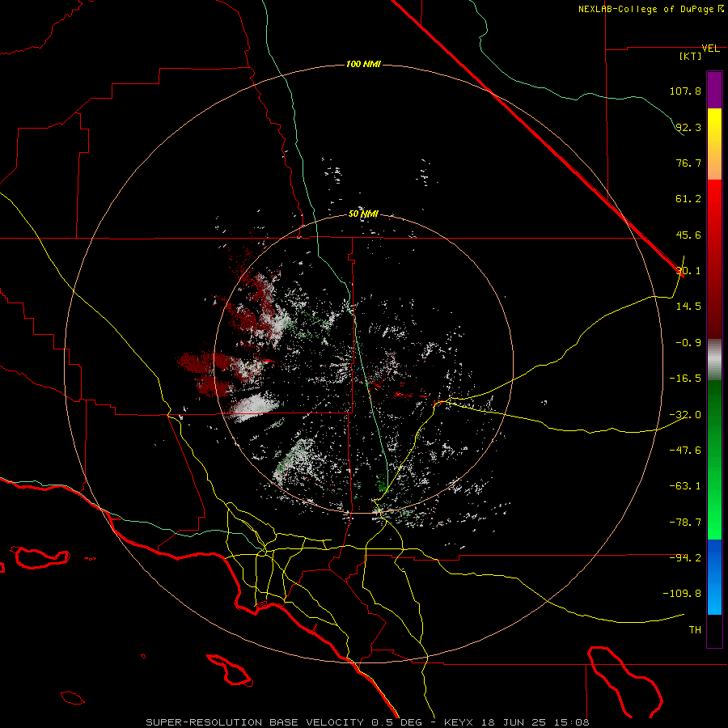Click the 45.6 velocity scale value
Screen dimensions: 728x728
[688, 235]
